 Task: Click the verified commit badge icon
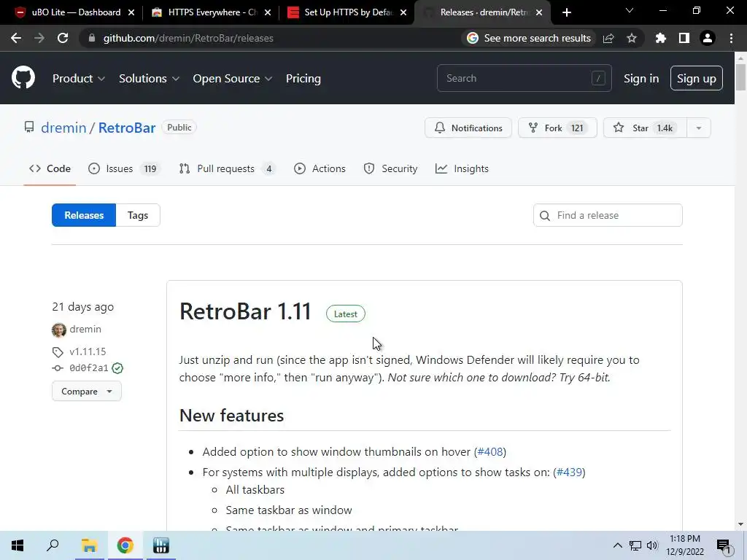[x=117, y=368]
